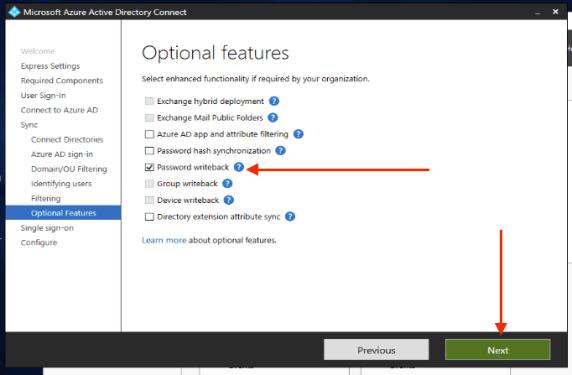The image size is (572, 375).
Task: Enable Password hash synchronization checkbox
Action: pyautogui.click(x=149, y=151)
